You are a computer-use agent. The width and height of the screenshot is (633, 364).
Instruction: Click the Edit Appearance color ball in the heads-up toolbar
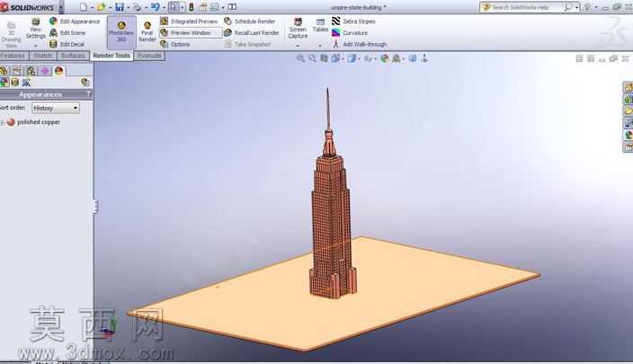click(x=384, y=58)
